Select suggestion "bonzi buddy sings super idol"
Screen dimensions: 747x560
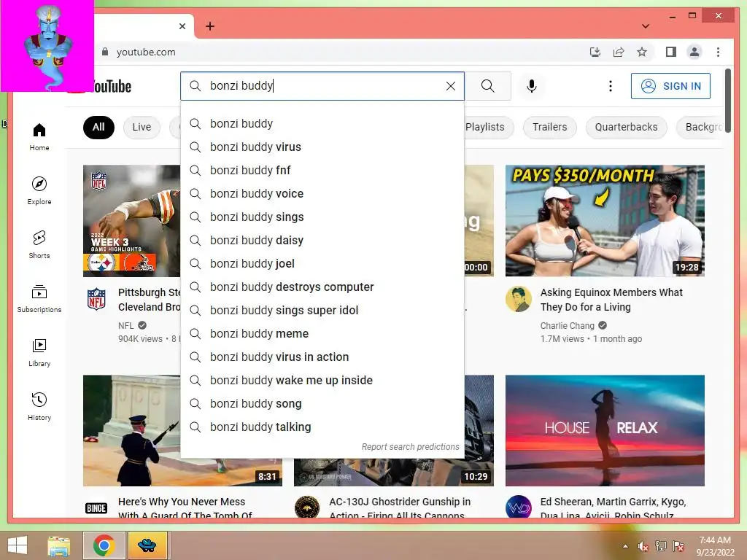[x=322, y=311]
